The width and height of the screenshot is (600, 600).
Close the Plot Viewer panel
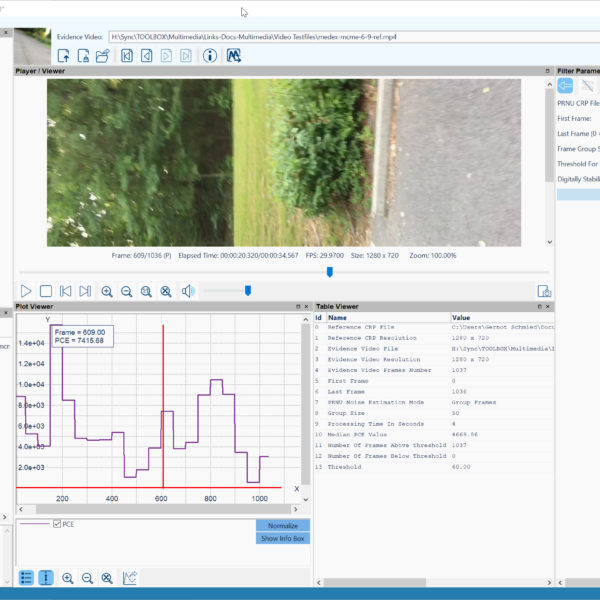[306, 307]
